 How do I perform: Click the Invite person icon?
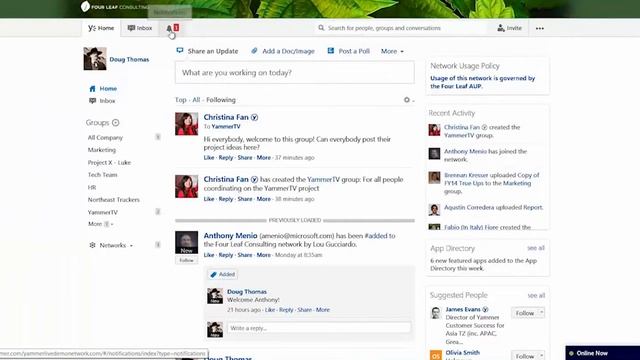point(501,28)
